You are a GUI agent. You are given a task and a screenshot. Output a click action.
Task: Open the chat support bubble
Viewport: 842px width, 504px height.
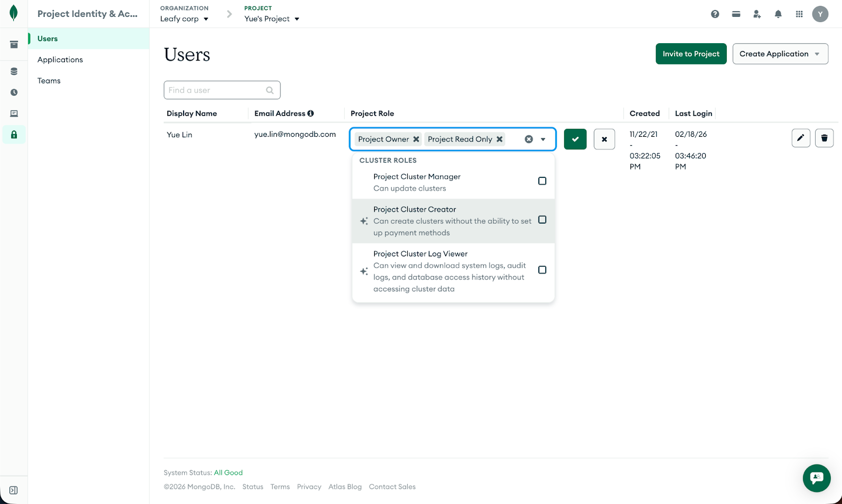(817, 478)
